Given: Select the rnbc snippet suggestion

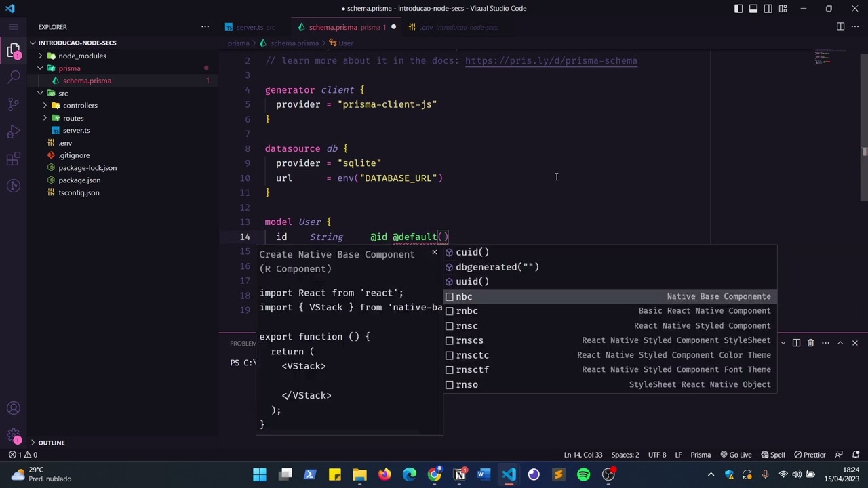Looking at the screenshot, I should point(610,311).
